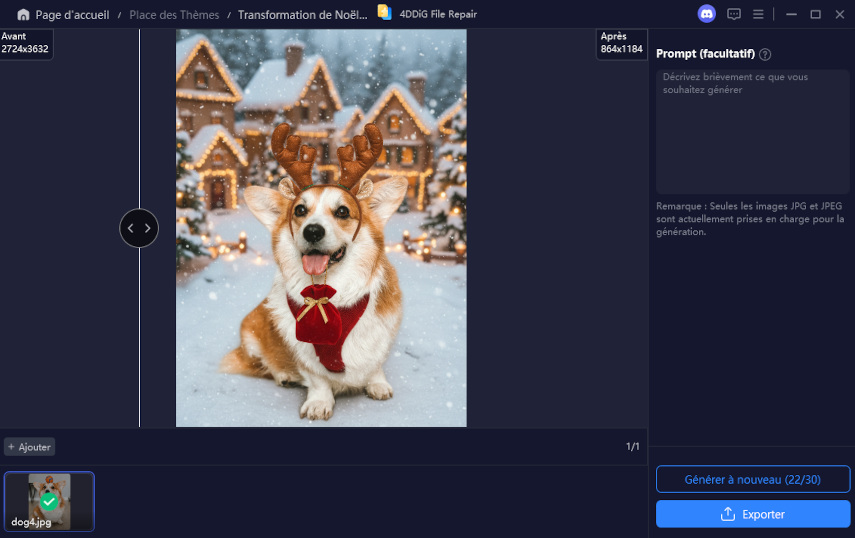Close the 4DDiG window

coord(840,15)
